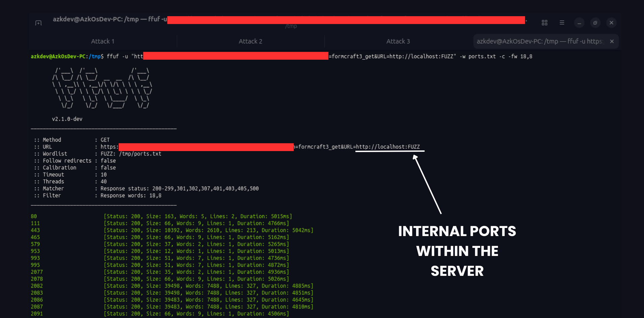Click the Timeout value 10
This screenshot has height=318, width=644.
(x=104, y=175)
